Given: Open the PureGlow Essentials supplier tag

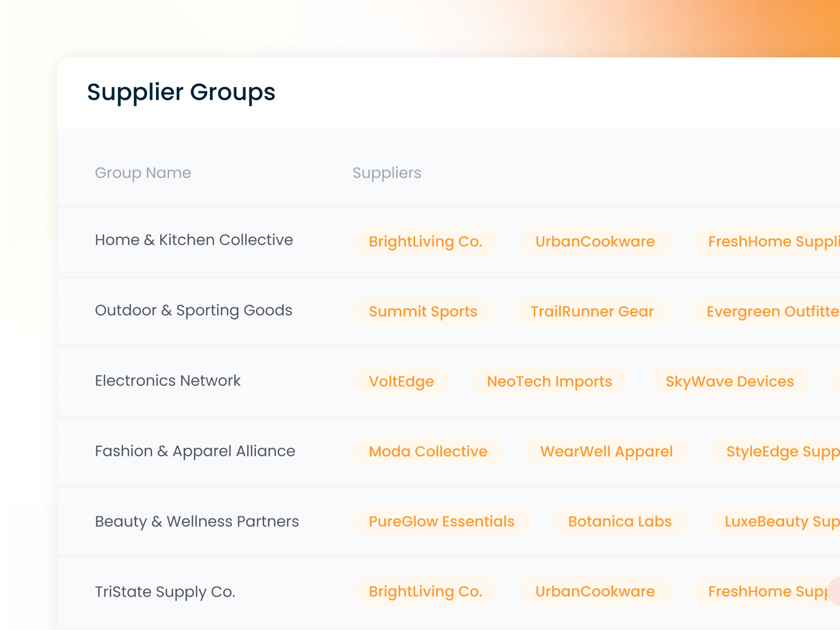Looking at the screenshot, I should [x=441, y=522].
